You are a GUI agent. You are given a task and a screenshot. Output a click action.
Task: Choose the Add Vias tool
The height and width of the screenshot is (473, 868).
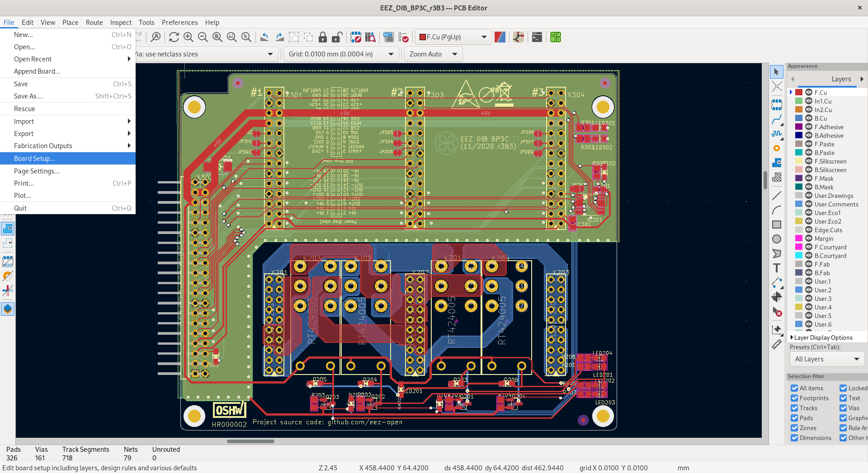tap(777, 148)
